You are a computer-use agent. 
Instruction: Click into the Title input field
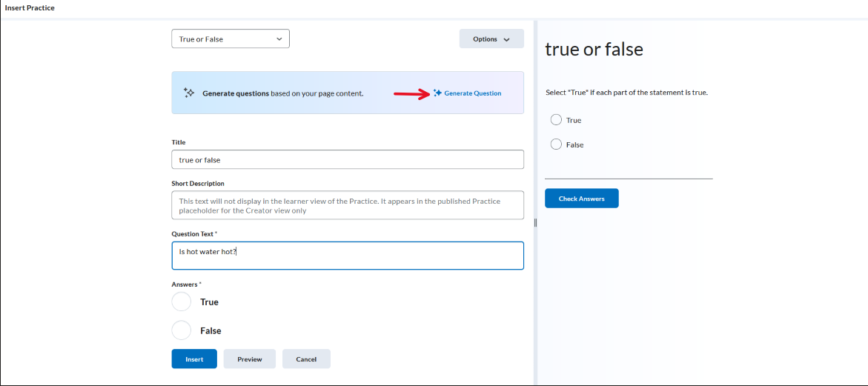348,159
